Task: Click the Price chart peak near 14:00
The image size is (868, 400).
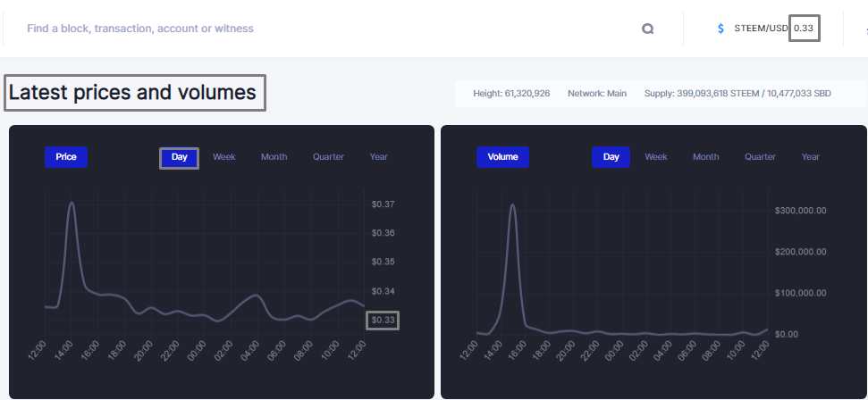Action: pyautogui.click(x=72, y=203)
